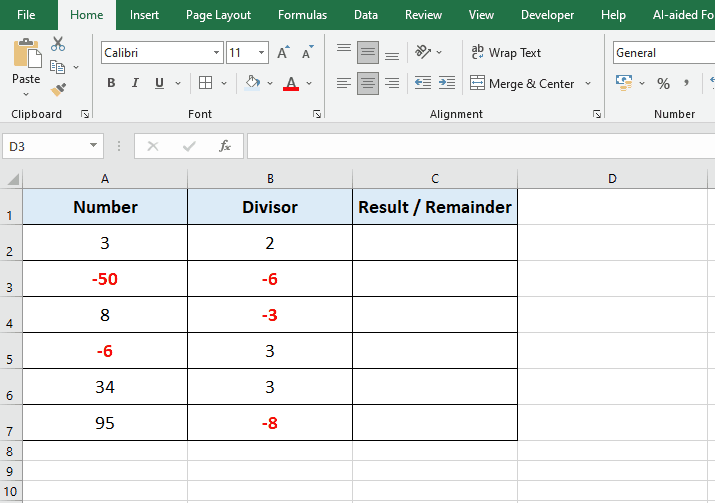Toggle Bold formatting
715x503 pixels.
coord(111,83)
